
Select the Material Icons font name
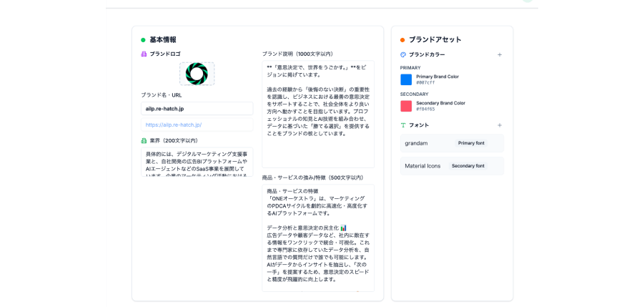pyautogui.click(x=422, y=166)
